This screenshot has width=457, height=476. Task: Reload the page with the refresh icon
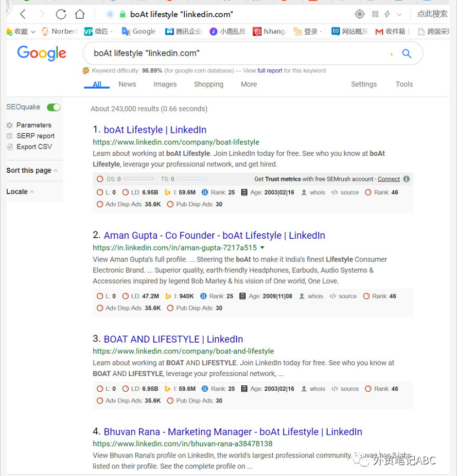[x=61, y=14]
